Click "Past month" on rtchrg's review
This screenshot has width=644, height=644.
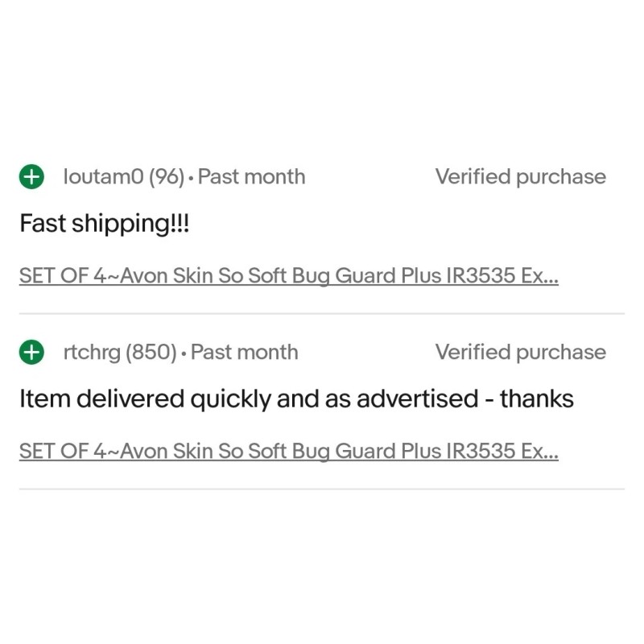(x=244, y=352)
